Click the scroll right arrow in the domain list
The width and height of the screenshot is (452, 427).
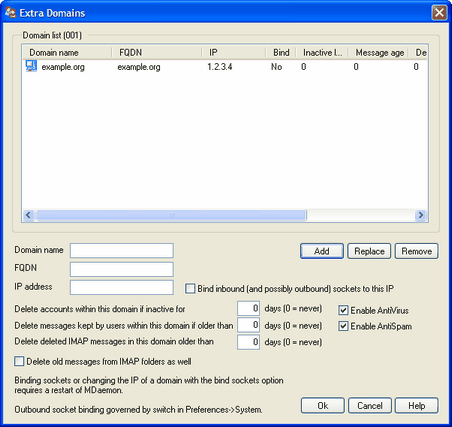(x=421, y=215)
